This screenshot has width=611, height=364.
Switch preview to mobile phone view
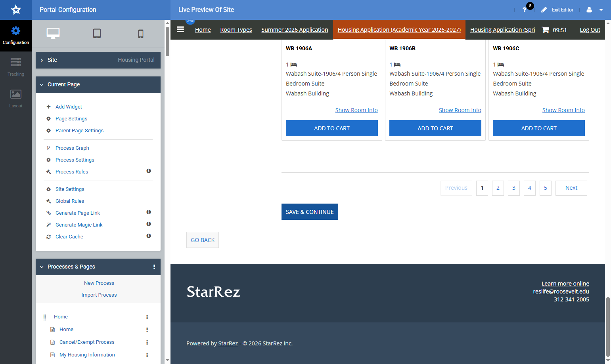coord(141,34)
